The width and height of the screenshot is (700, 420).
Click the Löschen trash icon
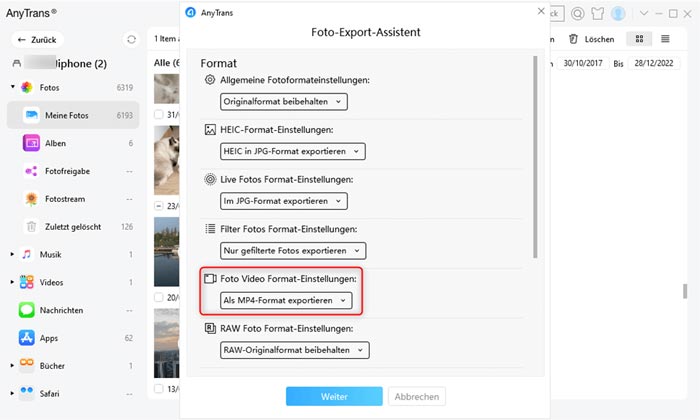click(x=573, y=39)
